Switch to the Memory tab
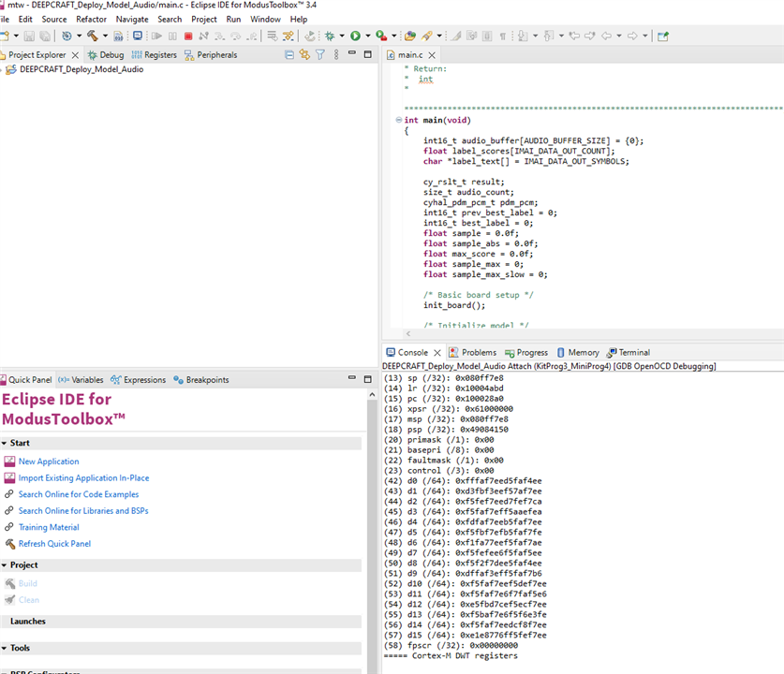This screenshot has width=784, height=674. pyautogui.click(x=578, y=353)
